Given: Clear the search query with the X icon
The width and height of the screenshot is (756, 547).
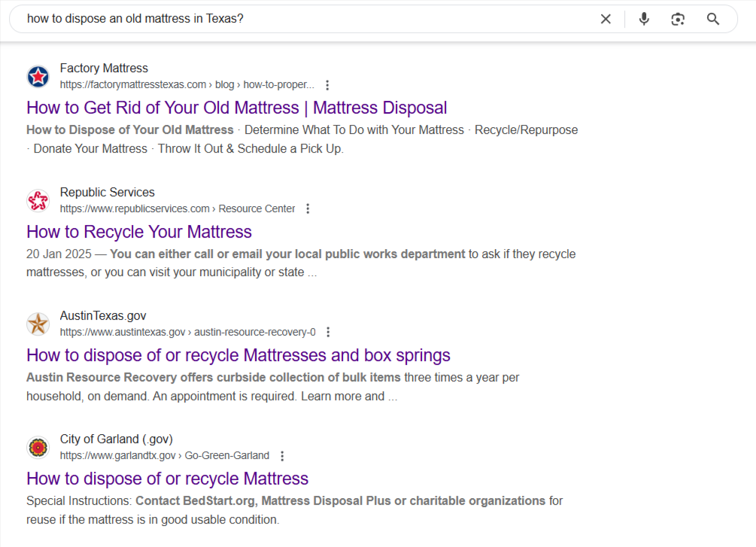Looking at the screenshot, I should [606, 19].
